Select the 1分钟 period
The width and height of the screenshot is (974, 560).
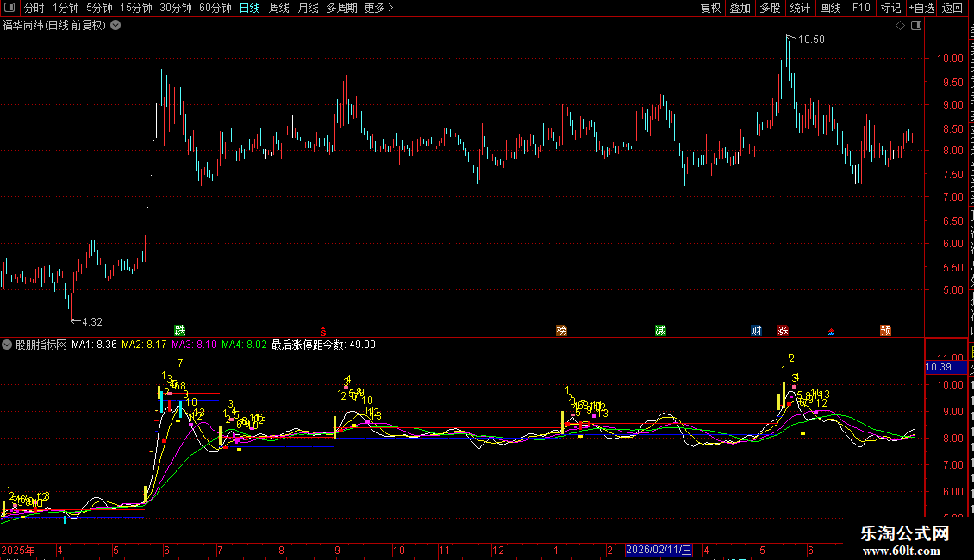click(x=66, y=8)
